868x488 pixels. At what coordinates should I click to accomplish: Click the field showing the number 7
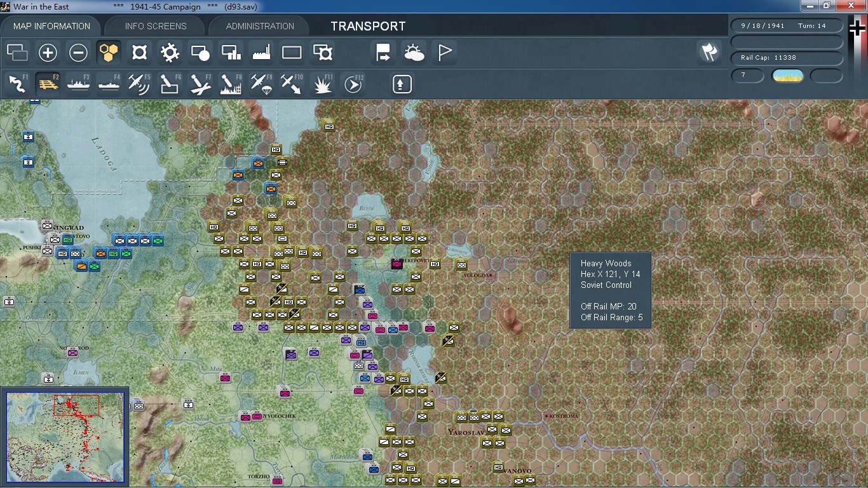pyautogui.click(x=748, y=76)
